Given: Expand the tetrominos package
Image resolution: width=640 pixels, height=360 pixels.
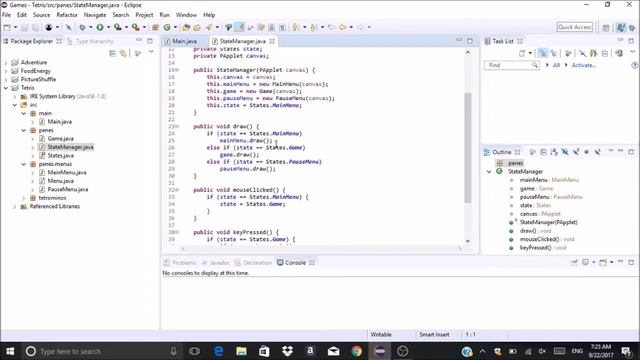Looking at the screenshot, I should click(24, 198).
